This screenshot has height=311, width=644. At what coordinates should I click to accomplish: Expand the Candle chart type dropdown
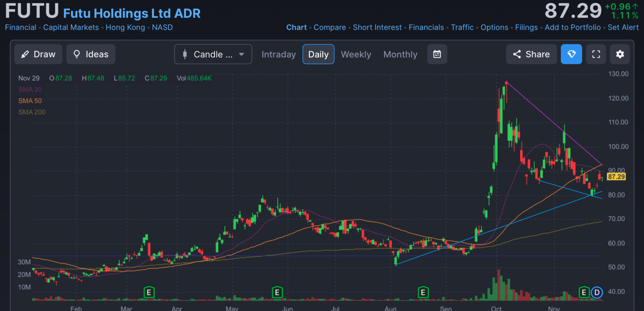(x=213, y=54)
